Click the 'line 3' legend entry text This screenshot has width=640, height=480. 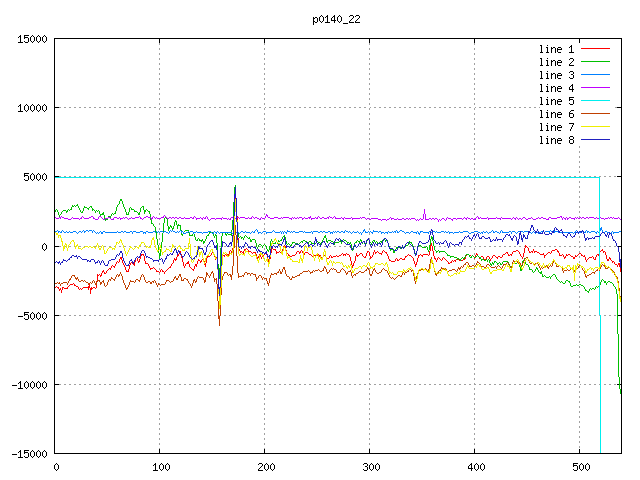(x=557, y=75)
